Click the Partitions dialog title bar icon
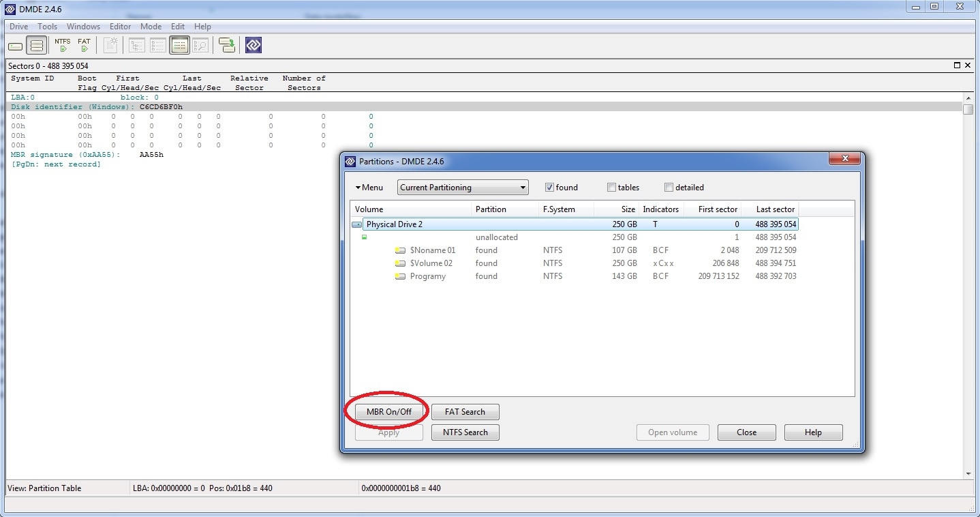Screen dimensions: 980x517 (350, 162)
